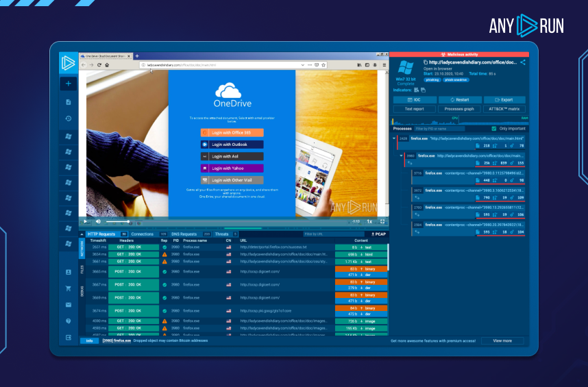Screen dimensions: 588x387
Task: Open the shopping cart icon in the sidebar
Action: point(69,288)
